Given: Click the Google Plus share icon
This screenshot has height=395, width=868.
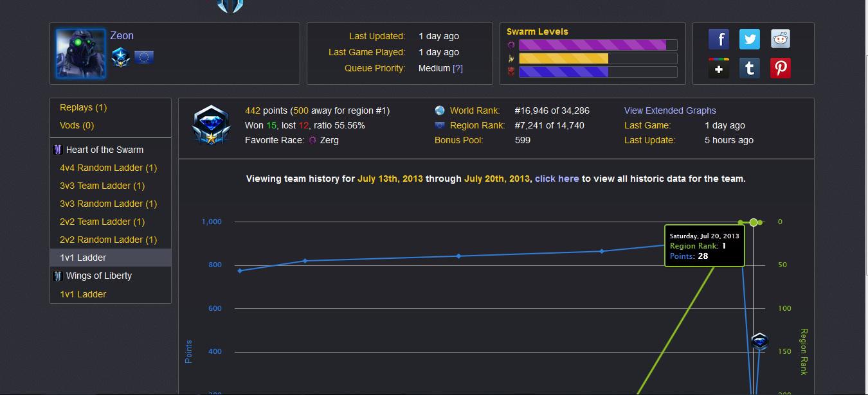Looking at the screenshot, I should point(719,68).
